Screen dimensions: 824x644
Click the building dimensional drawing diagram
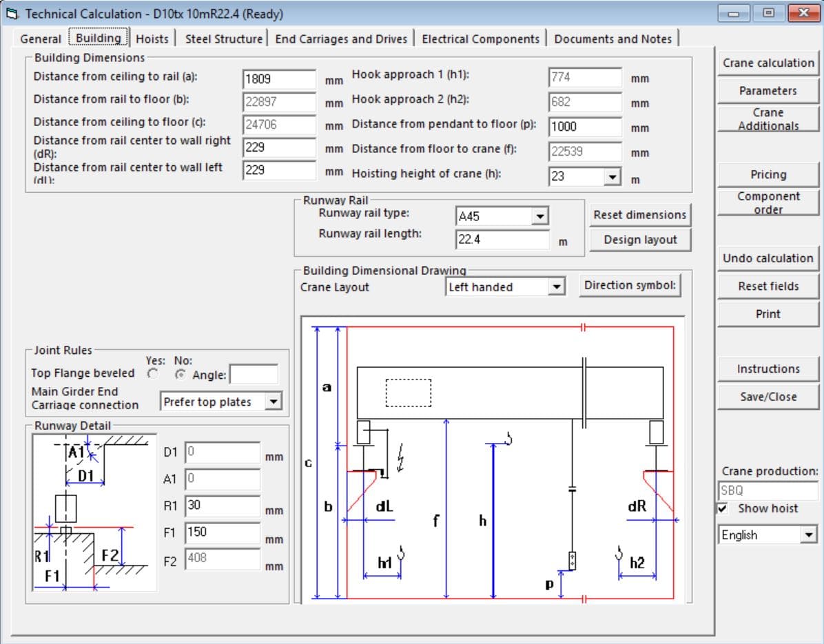[493, 460]
